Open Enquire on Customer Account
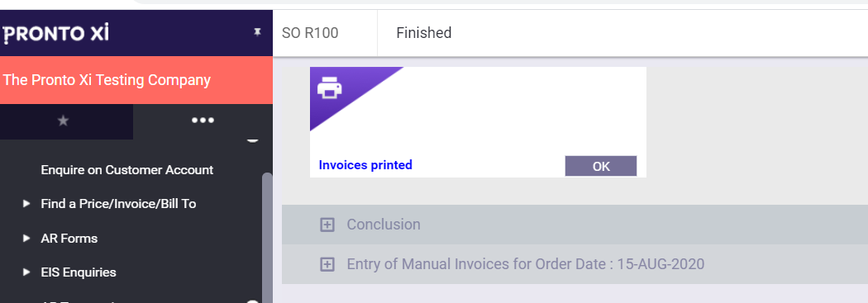Image resolution: width=868 pixels, height=303 pixels. (126, 170)
